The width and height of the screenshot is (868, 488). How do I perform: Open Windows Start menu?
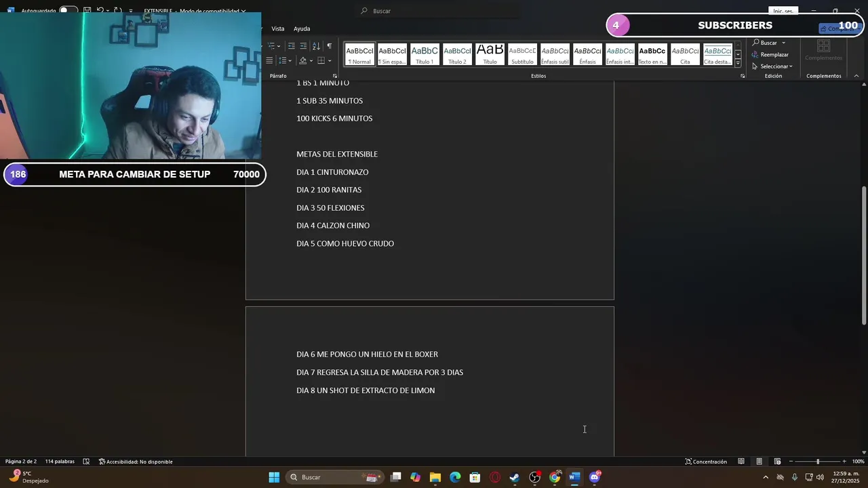click(274, 477)
